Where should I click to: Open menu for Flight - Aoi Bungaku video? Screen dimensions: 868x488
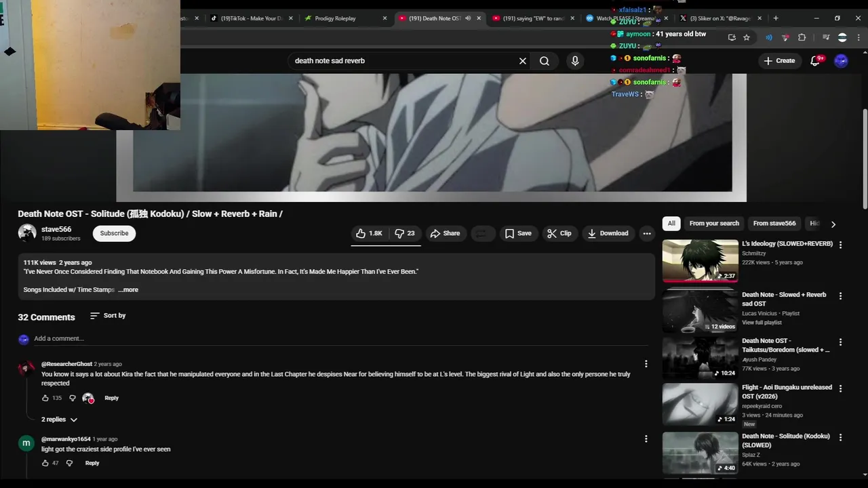click(x=840, y=388)
